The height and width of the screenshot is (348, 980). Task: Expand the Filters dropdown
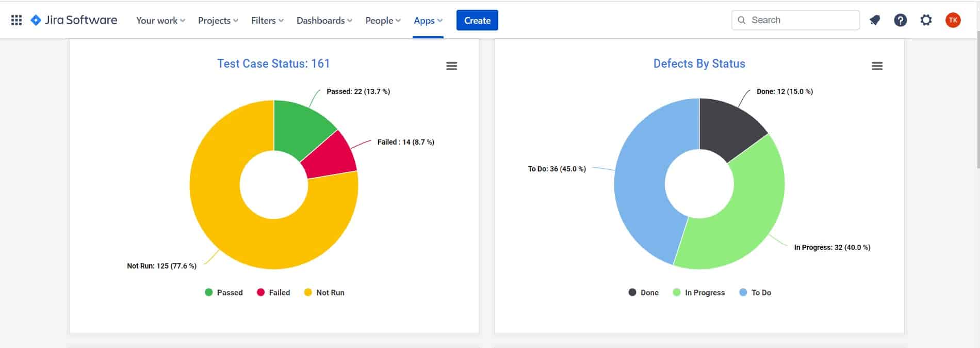coord(267,20)
